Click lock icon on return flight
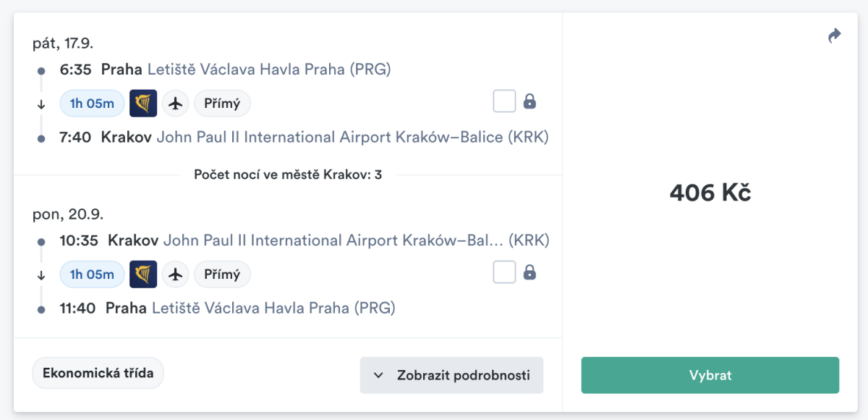The height and width of the screenshot is (420, 868). (529, 272)
